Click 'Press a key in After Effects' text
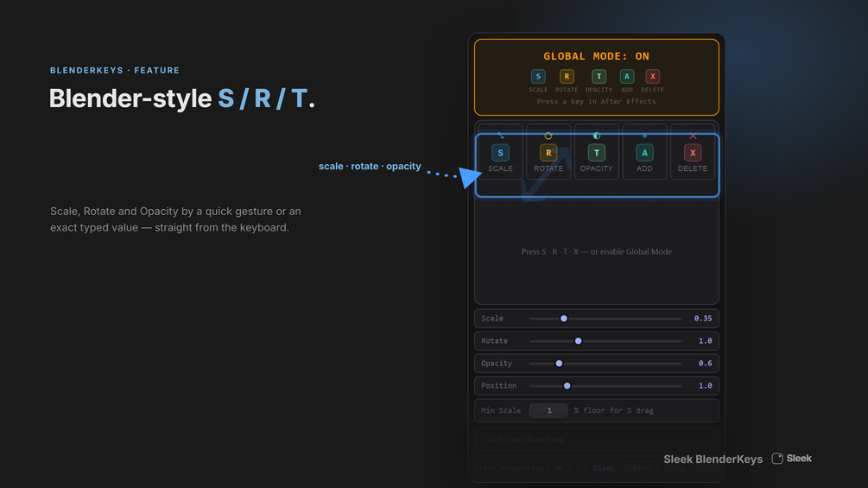The image size is (868, 488). (596, 102)
